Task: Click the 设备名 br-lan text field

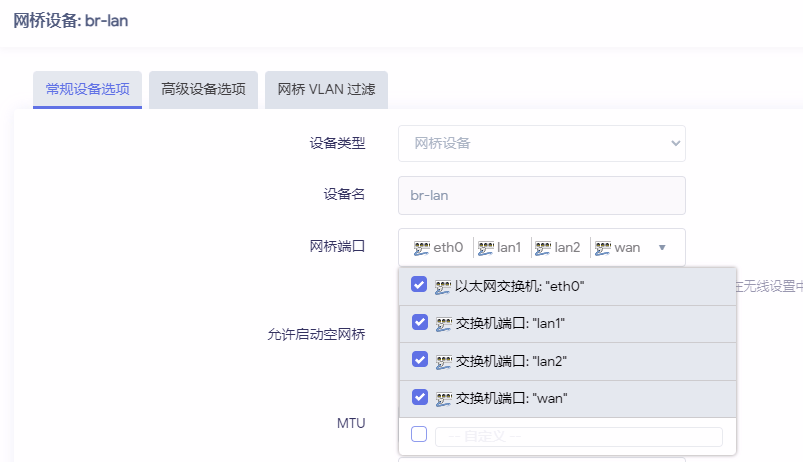Action: (x=541, y=195)
